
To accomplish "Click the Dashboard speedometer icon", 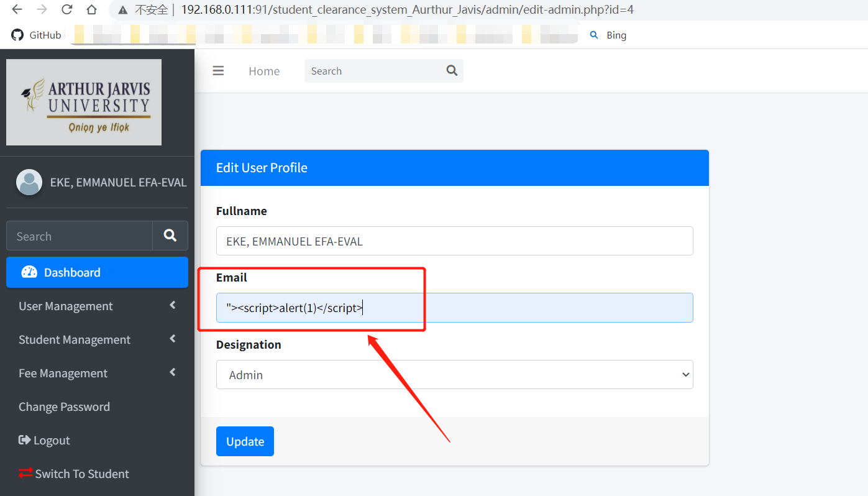I will point(29,272).
